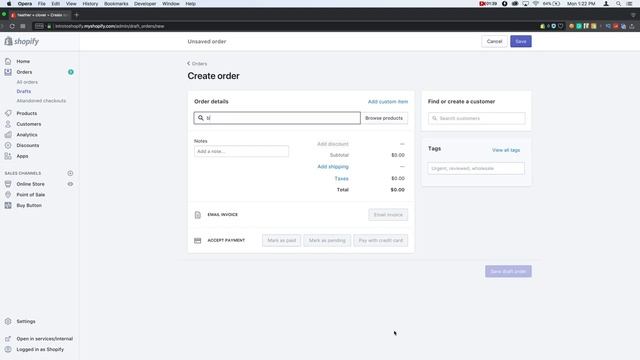
Task: Open the Orders section icon
Action: click(8, 72)
